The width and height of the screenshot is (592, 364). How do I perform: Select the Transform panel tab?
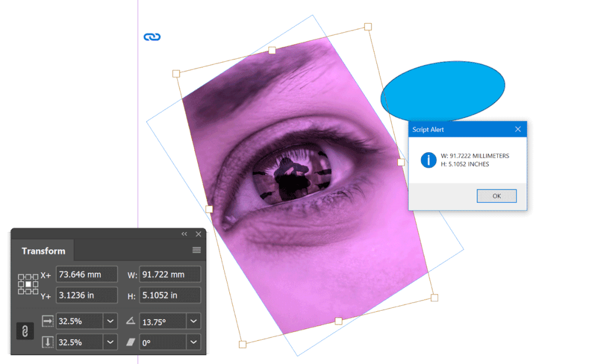click(43, 251)
